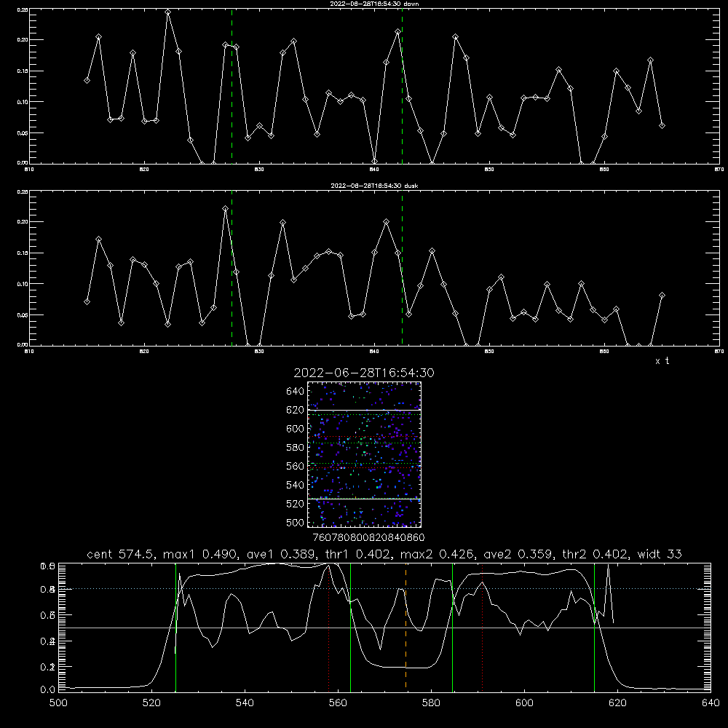Click the 640 label on bottom plot x-axis
728x728 pixels.
click(x=711, y=703)
